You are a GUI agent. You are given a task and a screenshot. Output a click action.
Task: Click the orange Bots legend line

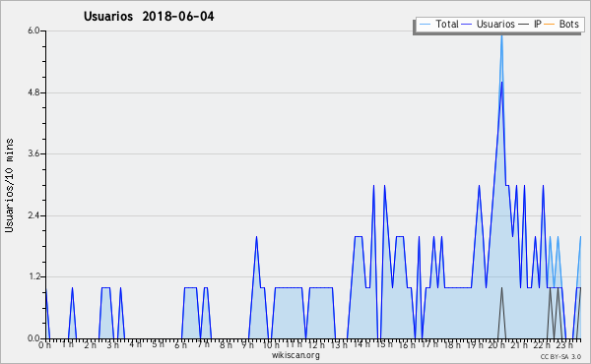point(550,25)
